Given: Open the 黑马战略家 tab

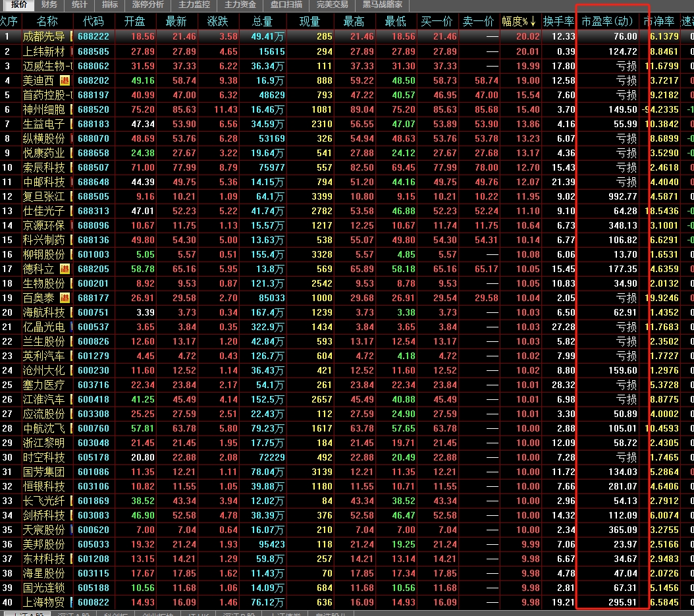Looking at the screenshot, I should 383,5.
